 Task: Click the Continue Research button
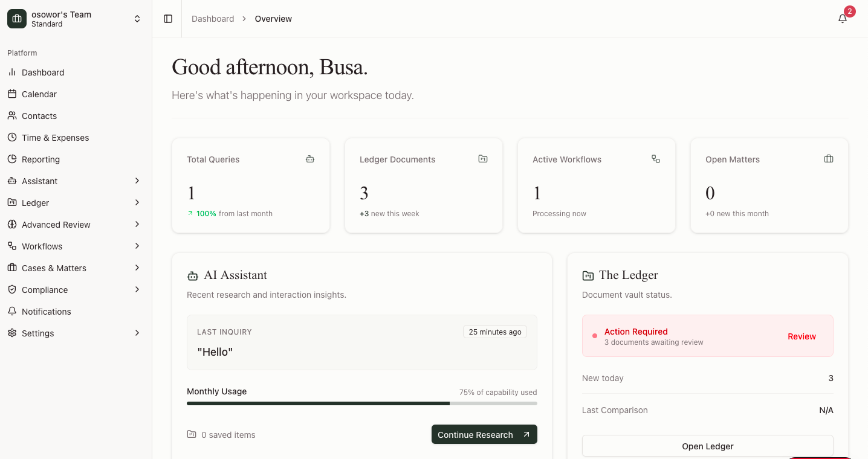[x=484, y=434]
